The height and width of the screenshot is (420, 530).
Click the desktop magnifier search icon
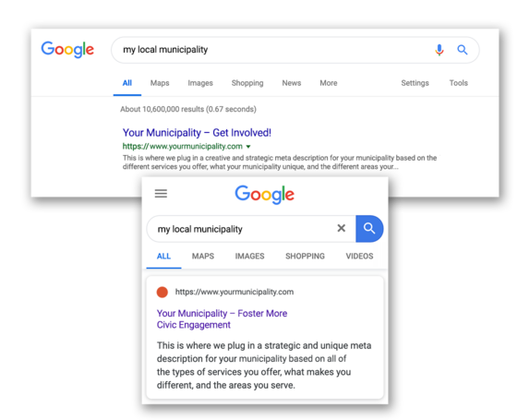tap(462, 50)
